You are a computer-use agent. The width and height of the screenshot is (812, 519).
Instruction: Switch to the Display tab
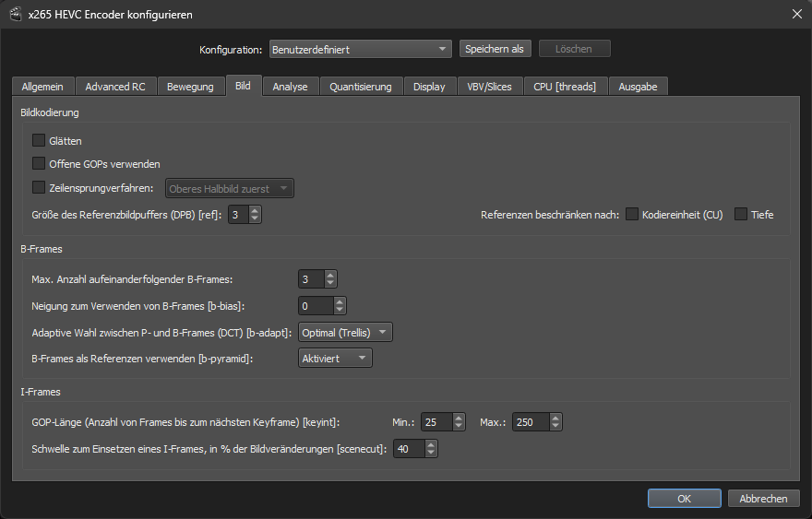(430, 87)
